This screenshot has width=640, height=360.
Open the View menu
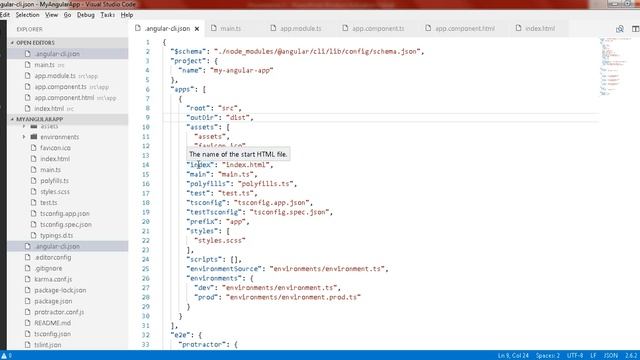[x=51, y=15]
